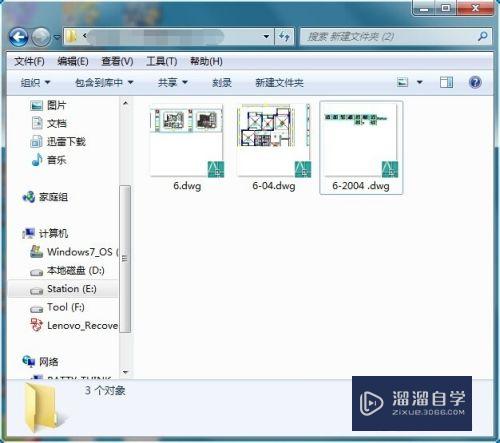Click the 刻录 button
This screenshot has height=443, width=500.
[x=222, y=82]
